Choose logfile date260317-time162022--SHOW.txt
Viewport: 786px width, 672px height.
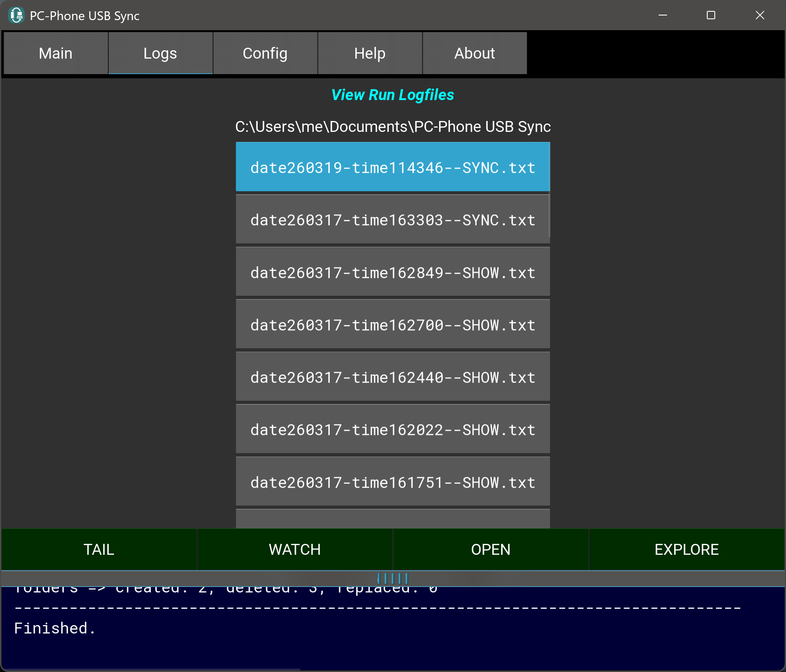click(x=392, y=430)
